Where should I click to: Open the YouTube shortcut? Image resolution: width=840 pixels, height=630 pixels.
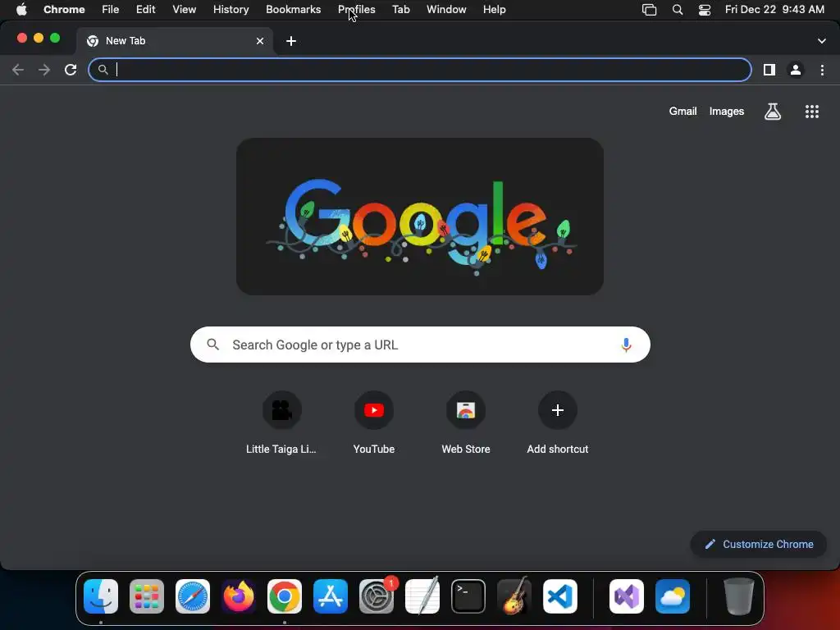coord(374,422)
